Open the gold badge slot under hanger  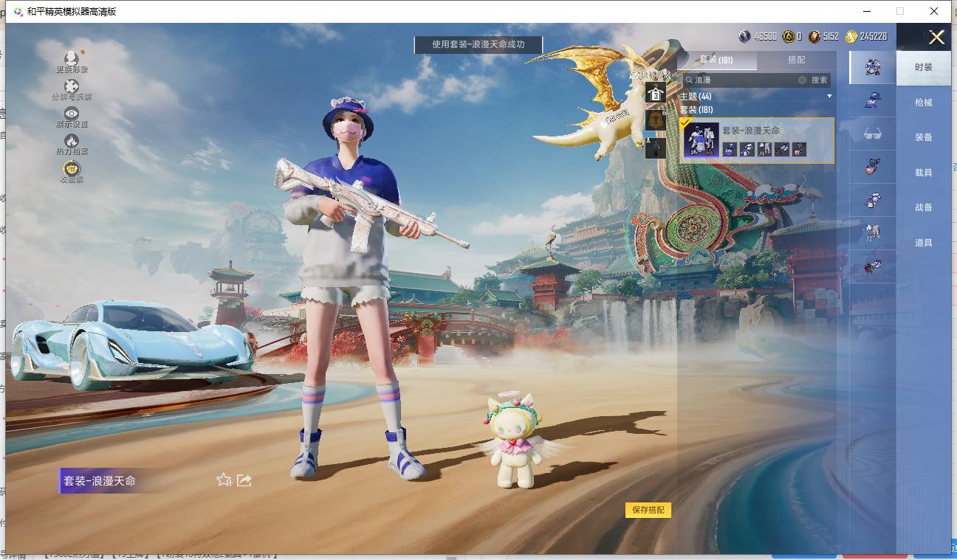(656, 120)
